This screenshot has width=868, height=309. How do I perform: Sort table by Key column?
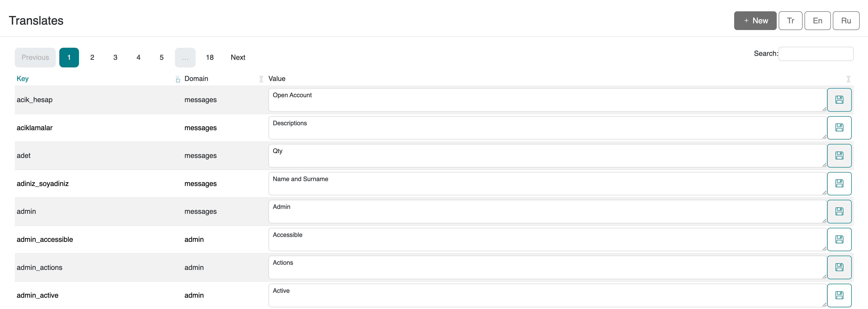(x=23, y=78)
